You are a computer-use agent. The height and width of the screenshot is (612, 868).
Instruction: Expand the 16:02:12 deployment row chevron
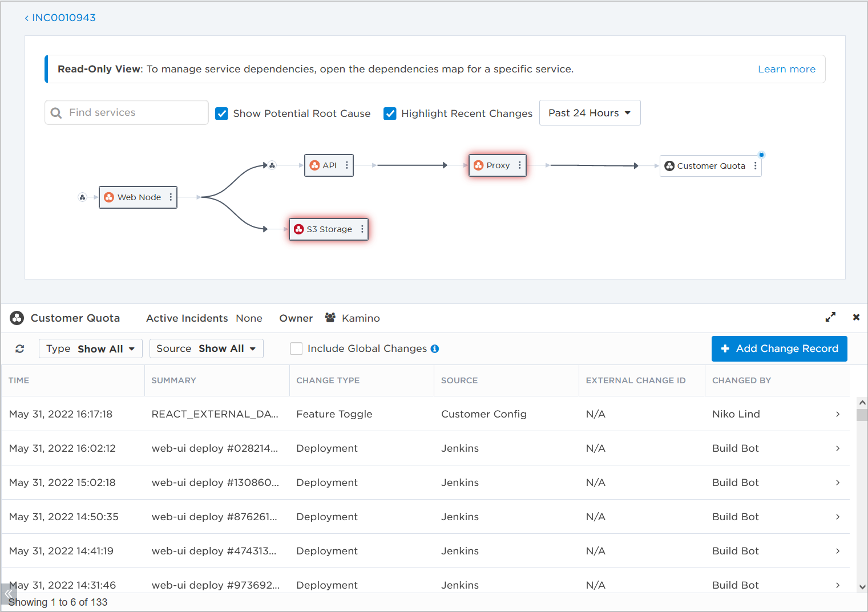click(x=838, y=448)
